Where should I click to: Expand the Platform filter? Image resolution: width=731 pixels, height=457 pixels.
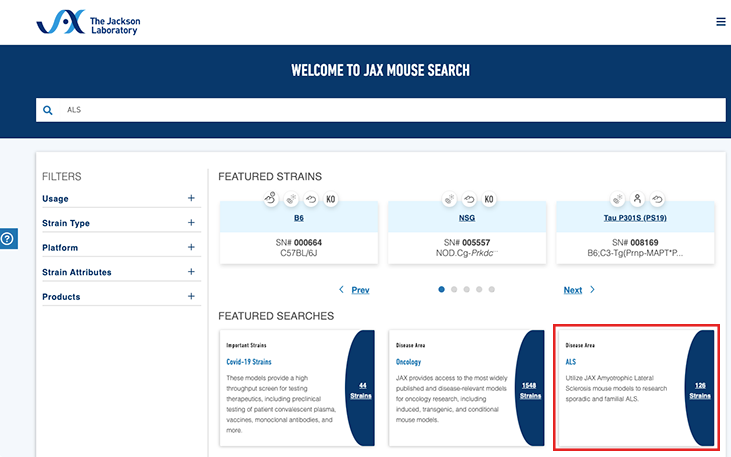[191, 247]
